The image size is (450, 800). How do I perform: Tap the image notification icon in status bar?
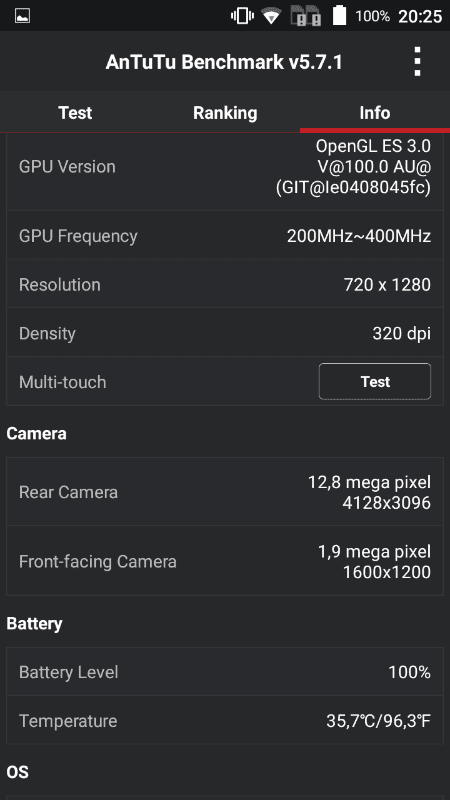[x=22, y=16]
